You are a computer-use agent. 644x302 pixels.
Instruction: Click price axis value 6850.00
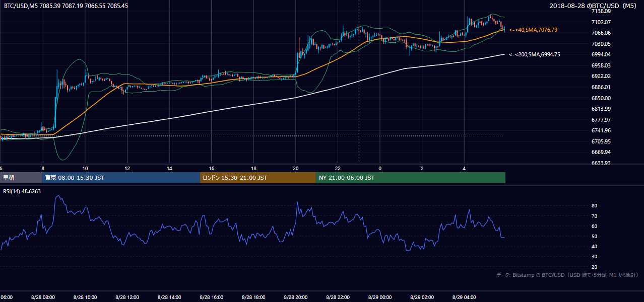601,98
